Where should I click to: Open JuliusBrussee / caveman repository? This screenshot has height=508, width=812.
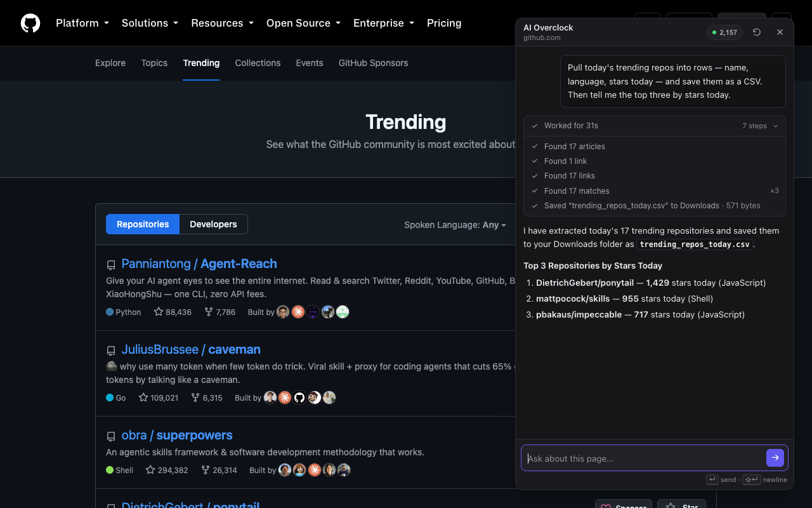click(x=191, y=349)
